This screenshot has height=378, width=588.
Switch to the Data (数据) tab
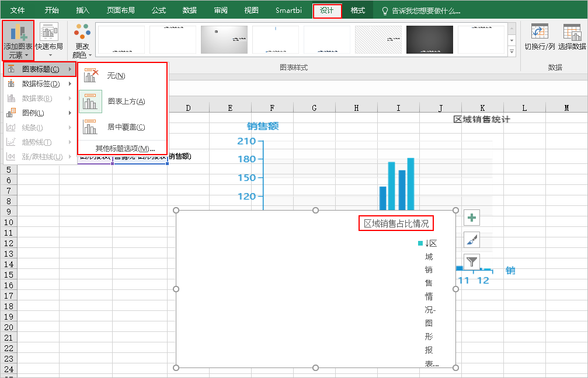pos(189,10)
